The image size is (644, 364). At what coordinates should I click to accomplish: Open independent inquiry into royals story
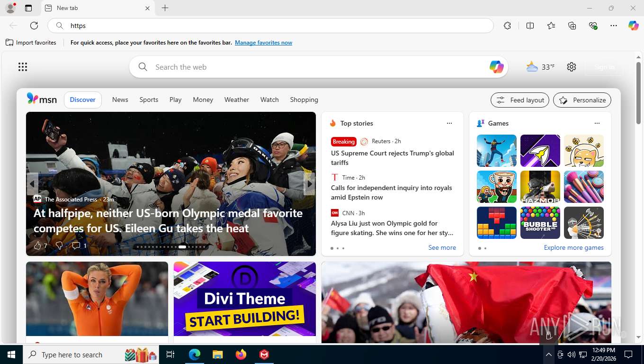[392, 192]
